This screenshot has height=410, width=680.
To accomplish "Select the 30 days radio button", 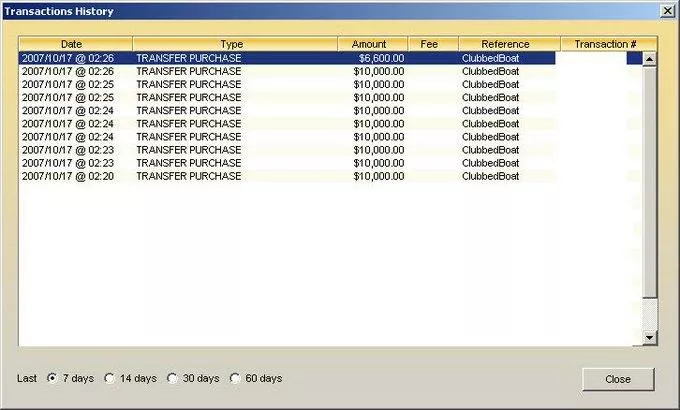I will click(172, 378).
